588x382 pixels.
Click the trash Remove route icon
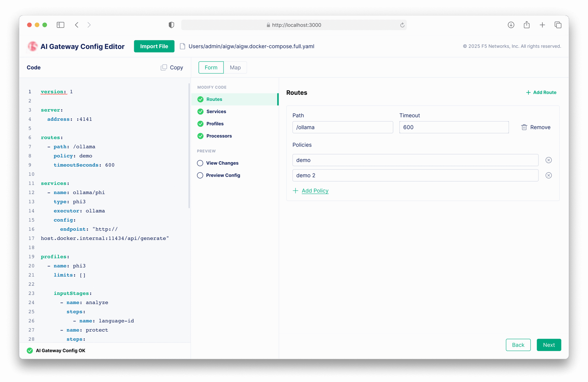point(524,127)
